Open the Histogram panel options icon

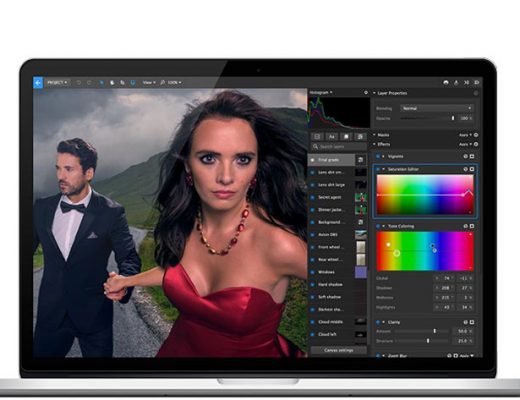click(x=366, y=92)
